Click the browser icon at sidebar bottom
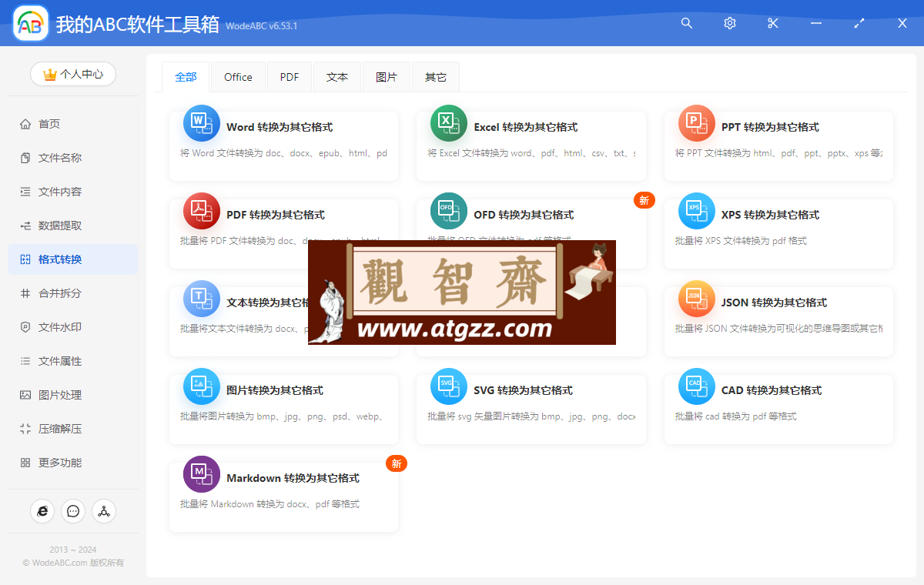 42,510
